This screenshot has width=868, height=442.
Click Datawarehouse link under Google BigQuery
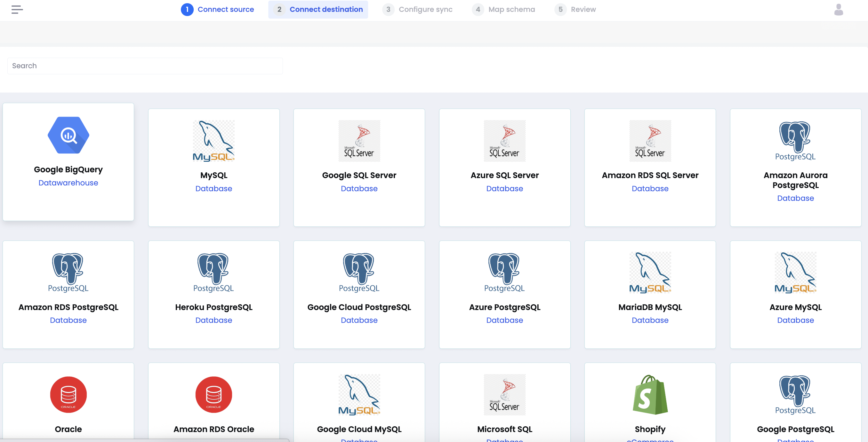click(x=68, y=183)
